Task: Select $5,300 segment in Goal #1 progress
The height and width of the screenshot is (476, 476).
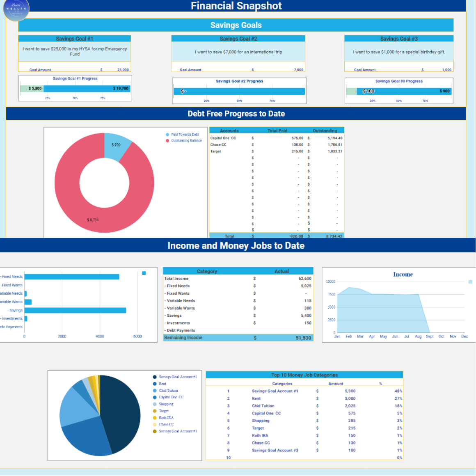Action: 32,89
